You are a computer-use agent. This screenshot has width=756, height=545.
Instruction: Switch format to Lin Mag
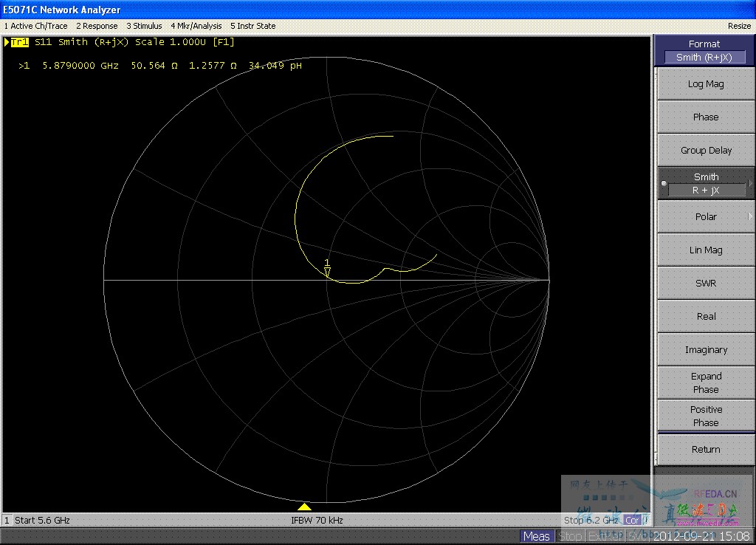(706, 250)
